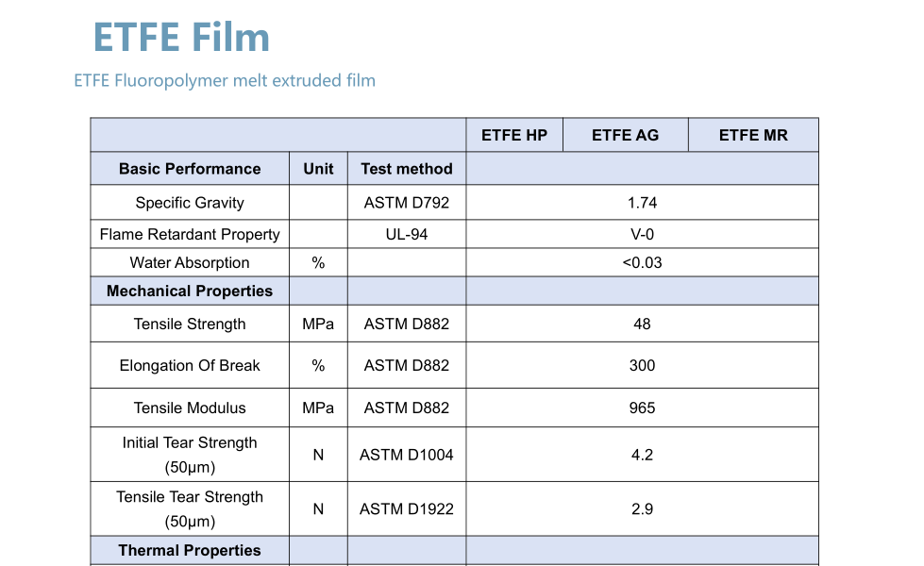The height and width of the screenshot is (566, 924).
Task: Select the Thermal Properties section header
Action: click(190, 550)
